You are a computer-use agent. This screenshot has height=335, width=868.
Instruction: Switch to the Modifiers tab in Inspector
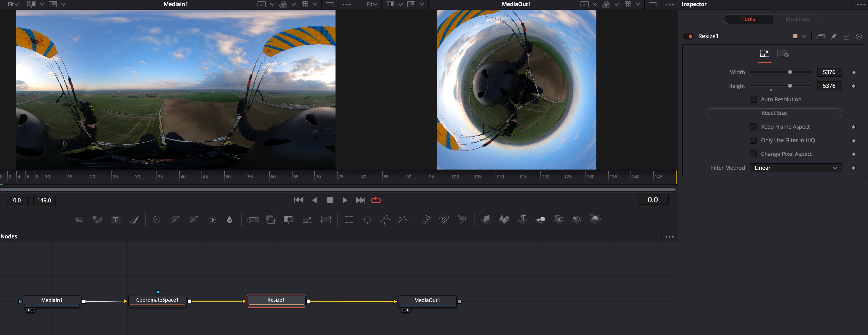797,19
